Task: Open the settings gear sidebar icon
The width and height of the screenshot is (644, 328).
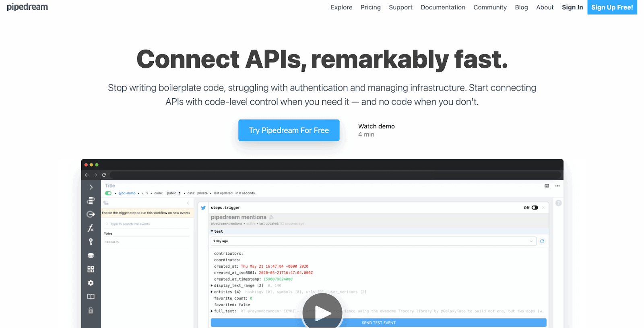Action: 91,283
